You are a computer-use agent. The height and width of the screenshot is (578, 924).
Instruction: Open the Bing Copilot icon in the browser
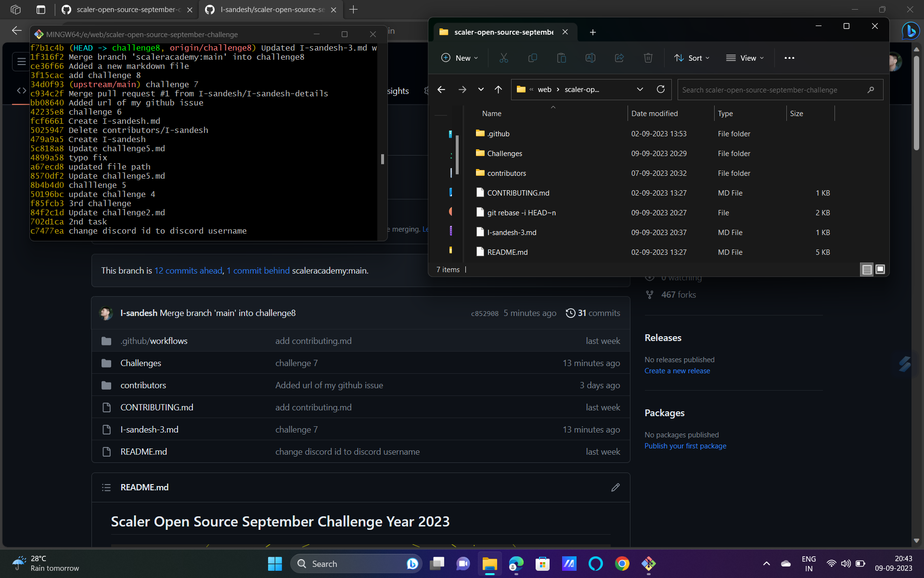tap(911, 31)
